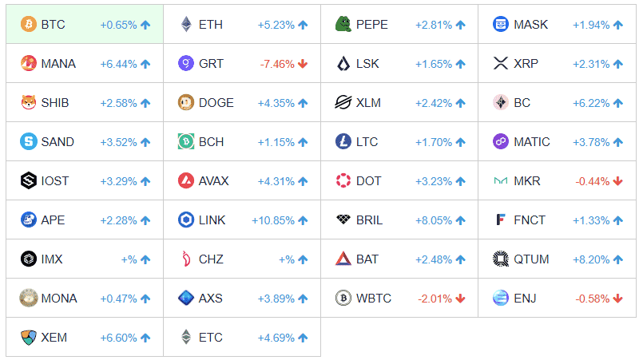The width and height of the screenshot is (643, 364).
Task: Select the ETC ticker label
Action: [x=211, y=337]
